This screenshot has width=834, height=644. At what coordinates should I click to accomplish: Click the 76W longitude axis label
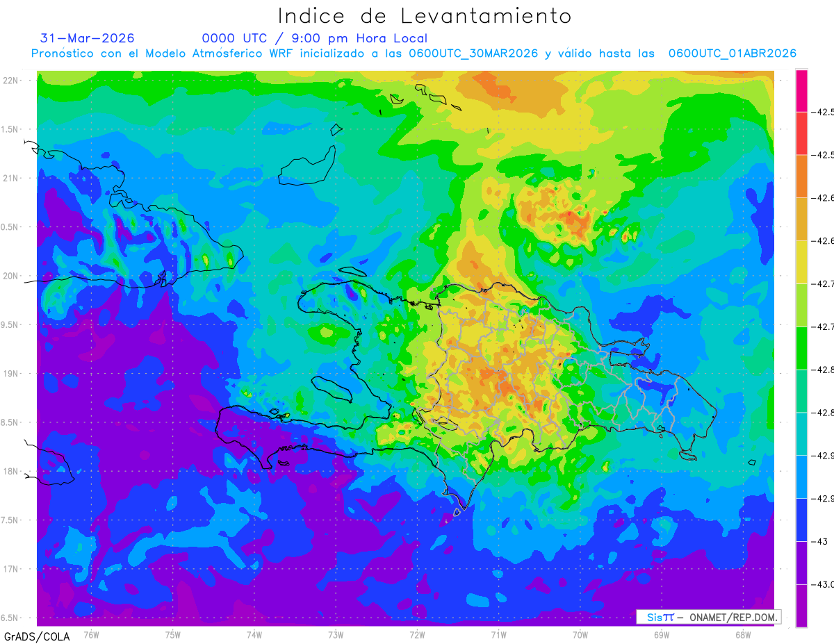point(91,634)
